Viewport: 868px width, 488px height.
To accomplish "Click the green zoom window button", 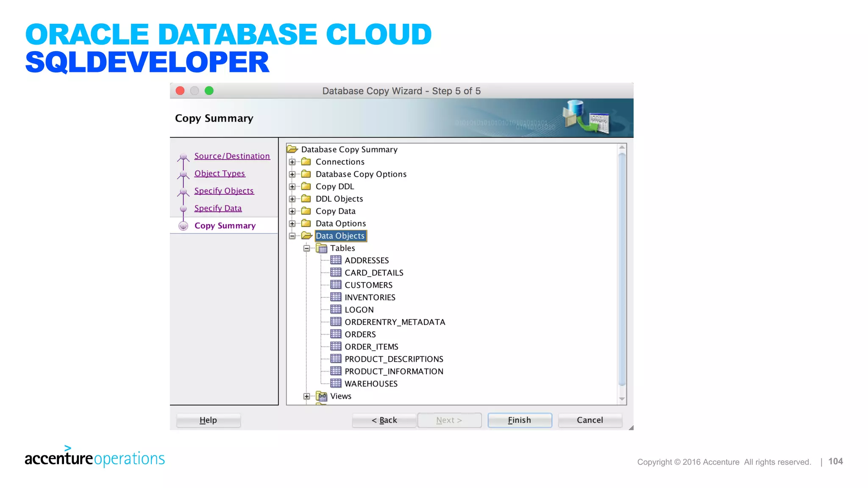I will click(x=209, y=91).
